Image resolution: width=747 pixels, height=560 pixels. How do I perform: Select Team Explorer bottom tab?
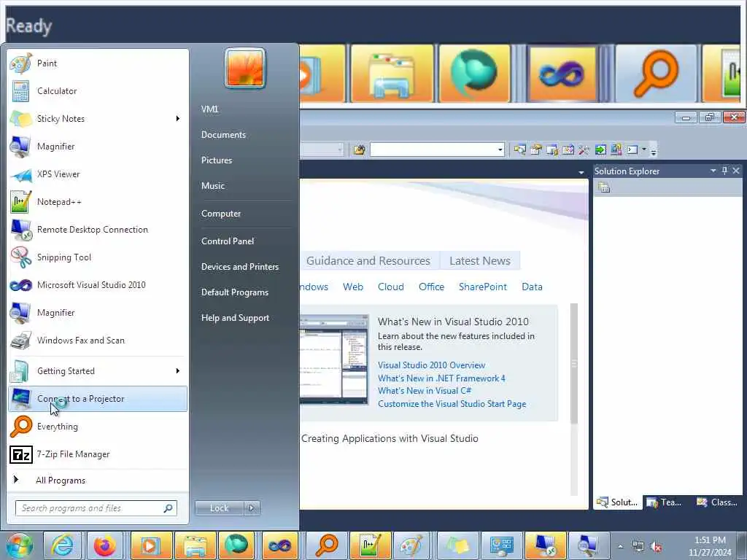coord(665,502)
